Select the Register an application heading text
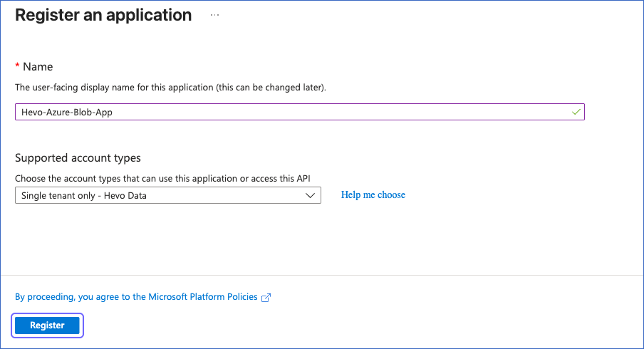 (x=103, y=15)
